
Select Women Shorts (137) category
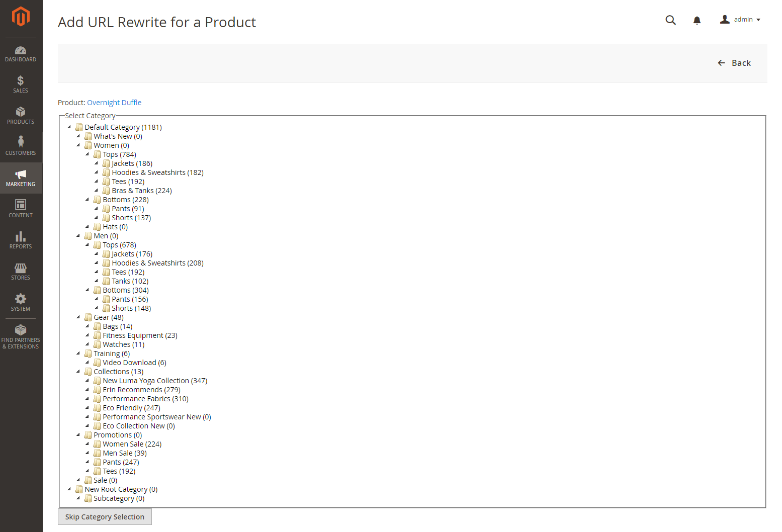click(131, 218)
